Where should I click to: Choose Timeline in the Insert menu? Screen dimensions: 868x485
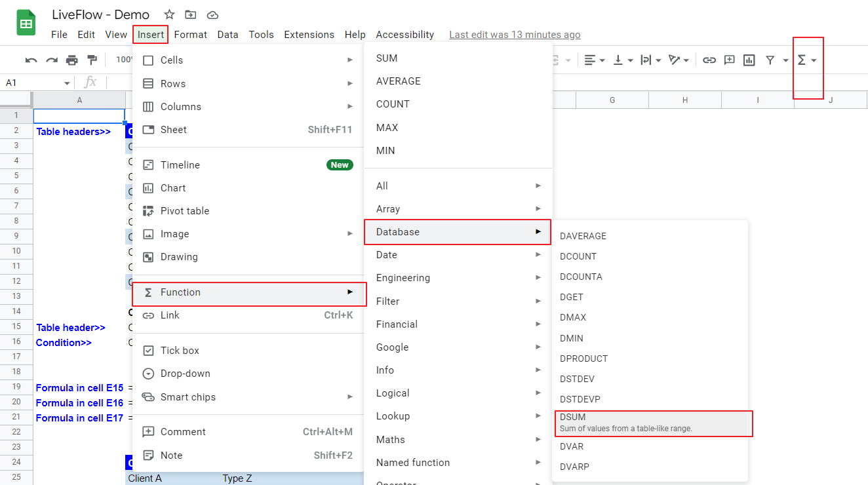[x=248, y=165]
